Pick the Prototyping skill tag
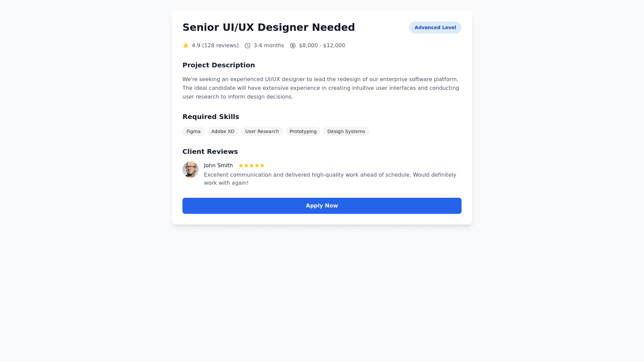Screen dimensions: 644x362 [303, 131]
